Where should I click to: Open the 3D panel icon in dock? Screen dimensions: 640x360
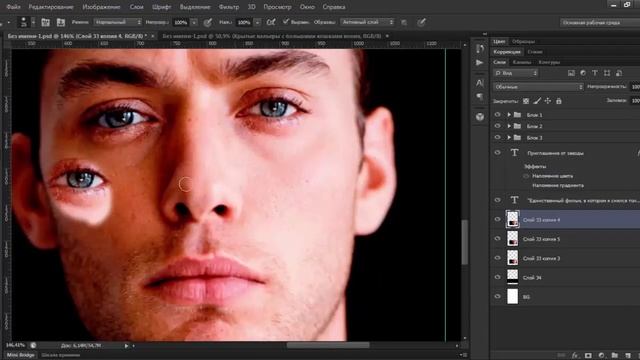pyautogui.click(x=480, y=117)
